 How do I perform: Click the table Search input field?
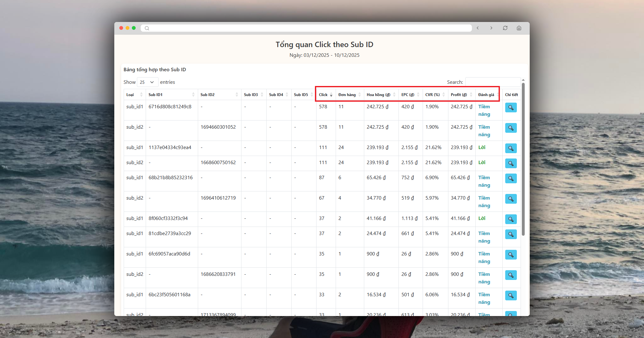coord(492,82)
